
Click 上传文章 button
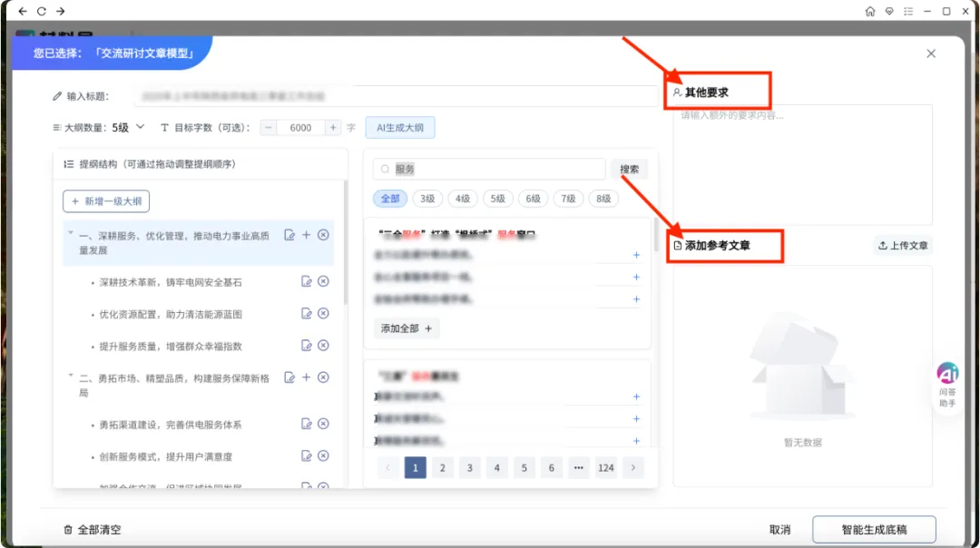(x=903, y=246)
